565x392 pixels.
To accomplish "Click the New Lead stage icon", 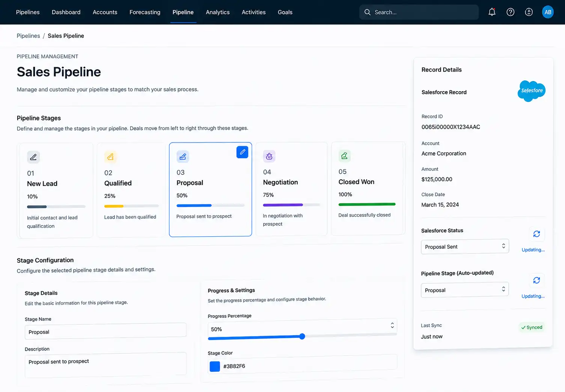I will 33,157.
